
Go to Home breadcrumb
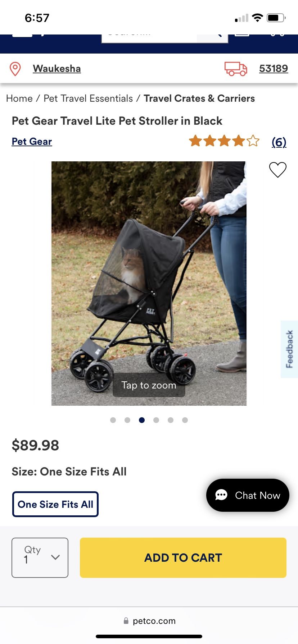(x=19, y=98)
